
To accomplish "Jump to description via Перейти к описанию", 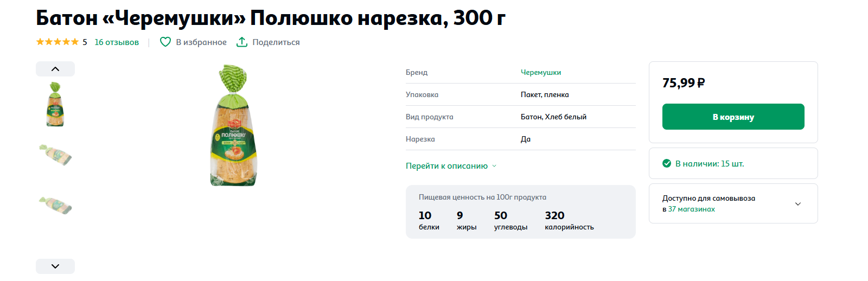I will (x=446, y=166).
